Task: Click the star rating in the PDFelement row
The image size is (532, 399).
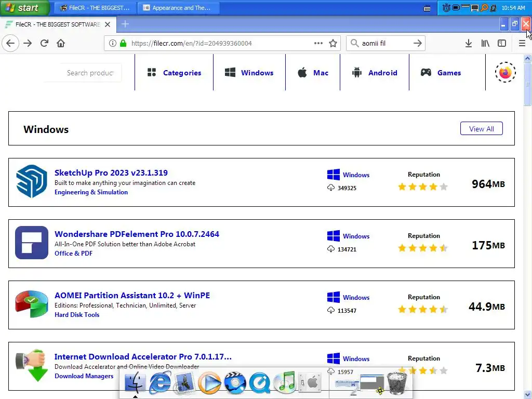Action: click(423, 248)
